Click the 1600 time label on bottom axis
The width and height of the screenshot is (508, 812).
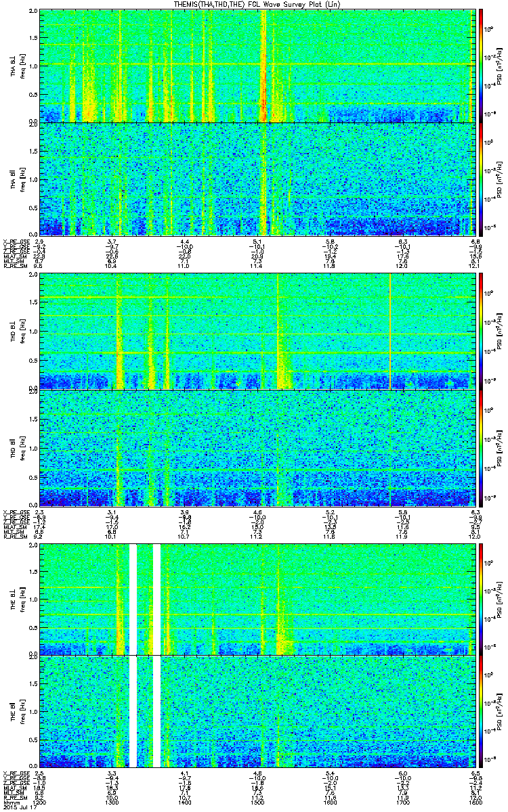330,802
